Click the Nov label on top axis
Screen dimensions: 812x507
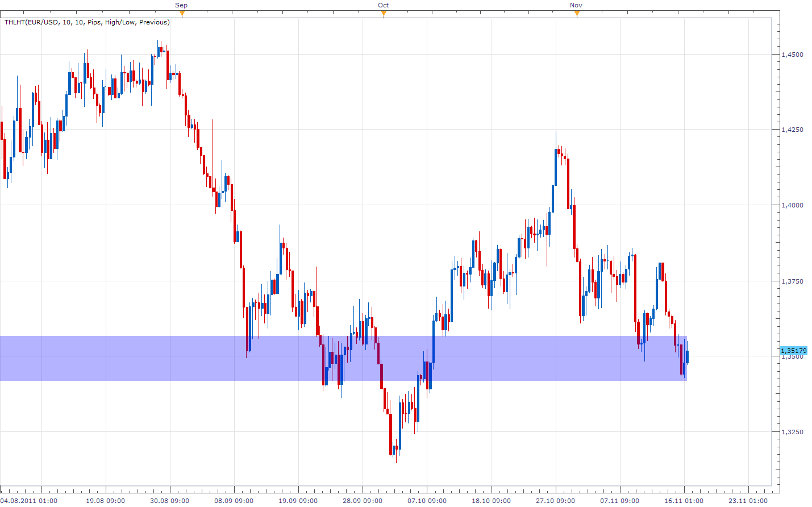[x=576, y=5]
